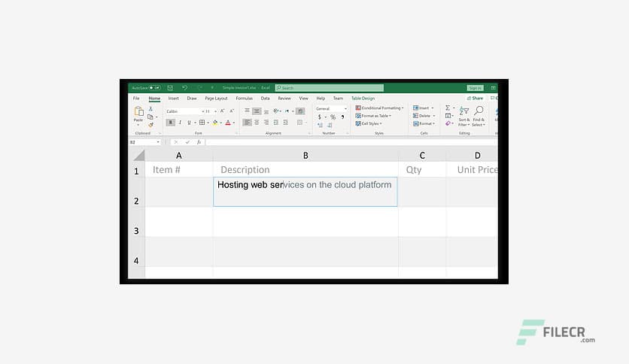Click the Paste clipboard icon
The image size is (629, 364).
(x=138, y=112)
